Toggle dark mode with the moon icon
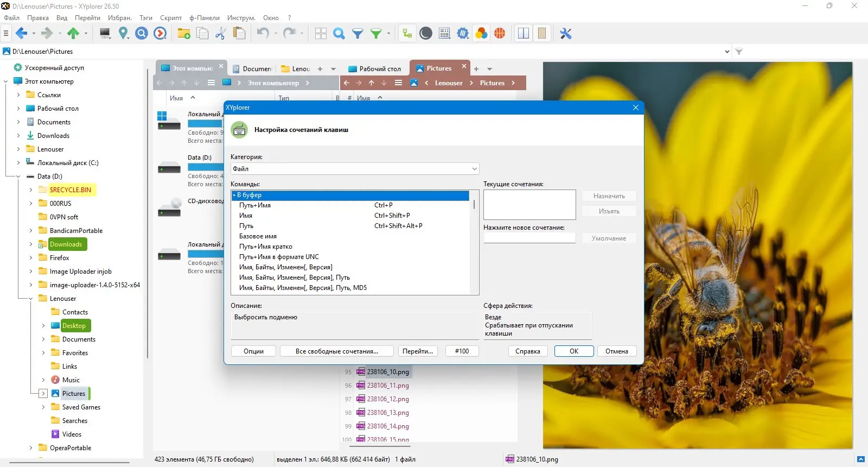This screenshot has height=467, width=868. [x=426, y=34]
